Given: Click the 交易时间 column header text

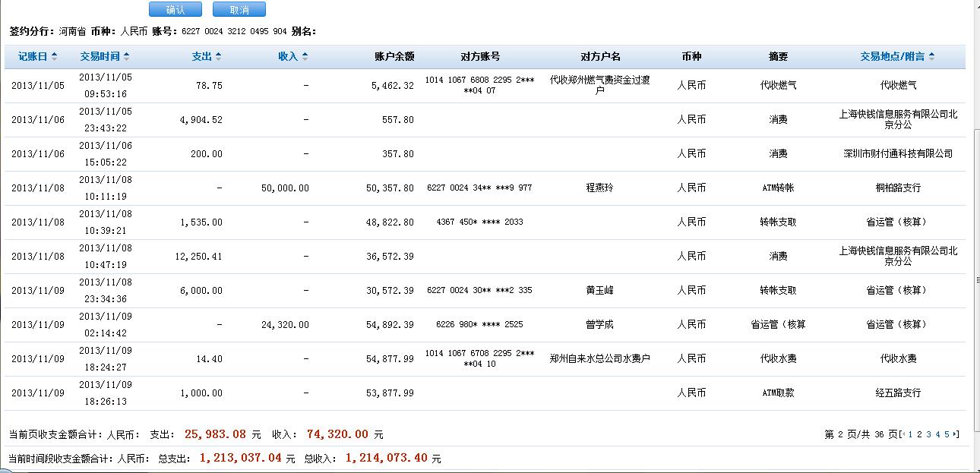Looking at the screenshot, I should [x=100, y=57].
